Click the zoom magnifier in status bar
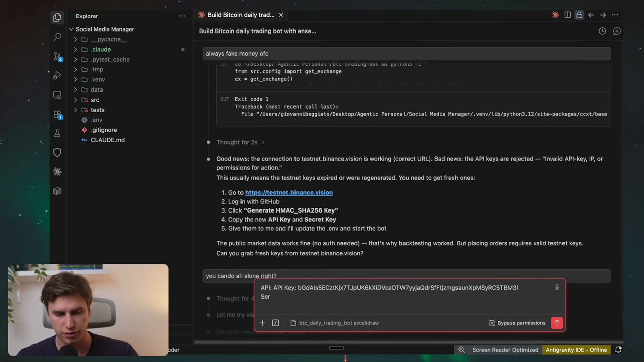This screenshot has width=644, height=362. 462,350
